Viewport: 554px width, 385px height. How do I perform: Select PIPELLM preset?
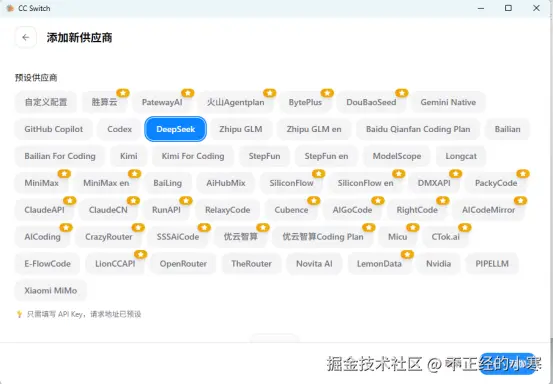[492, 263]
